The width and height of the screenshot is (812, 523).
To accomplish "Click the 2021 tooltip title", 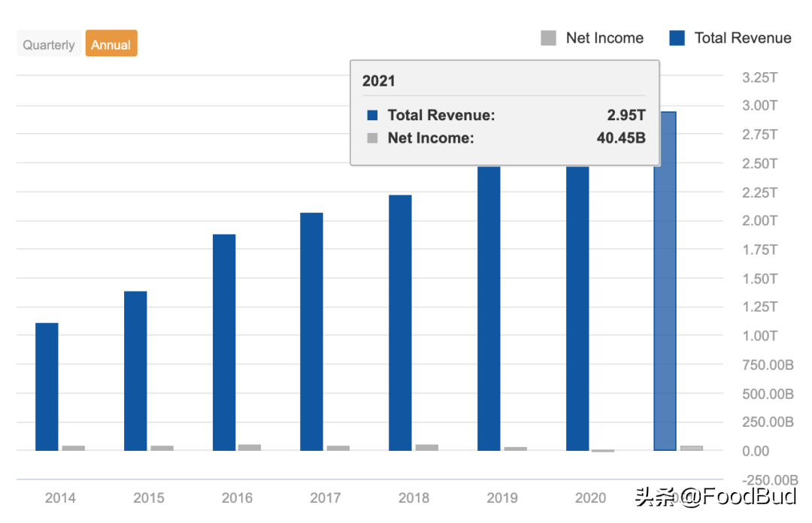I will [378, 81].
